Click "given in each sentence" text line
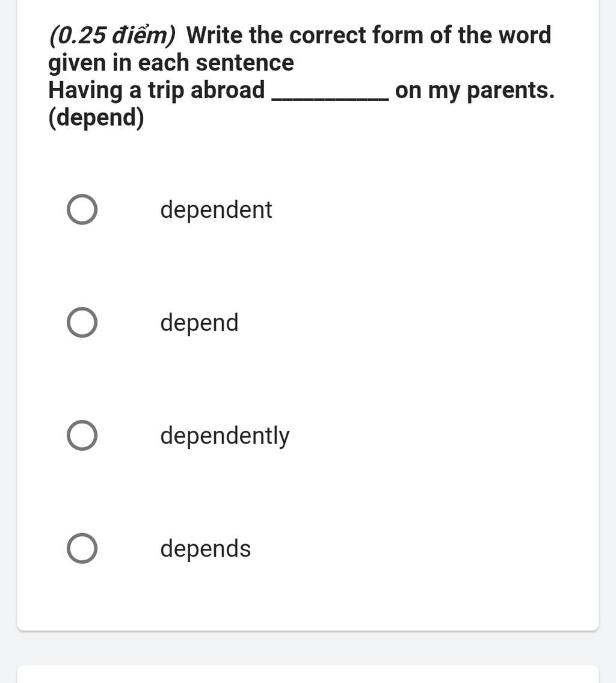This screenshot has height=683, width=616. [x=171, y=63]
